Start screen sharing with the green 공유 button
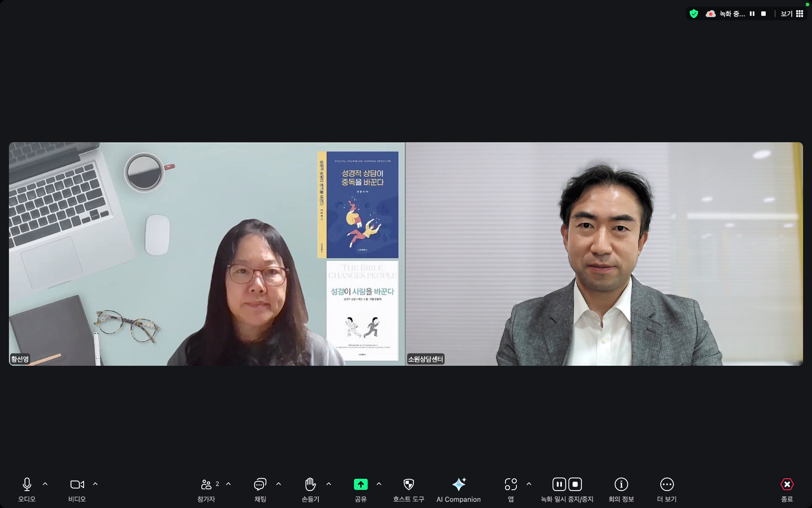The width and height of the screenshot is (812, 508). (361, 484)
